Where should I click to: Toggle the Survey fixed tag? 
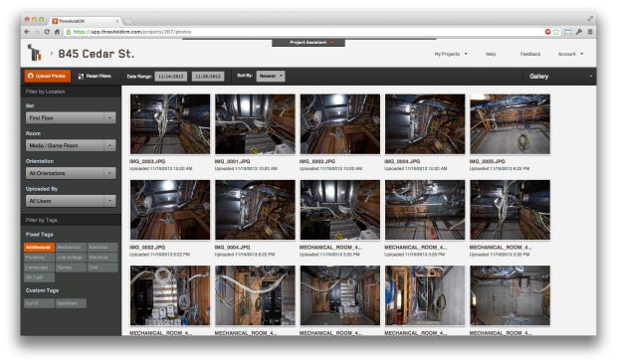click(71, 268)
